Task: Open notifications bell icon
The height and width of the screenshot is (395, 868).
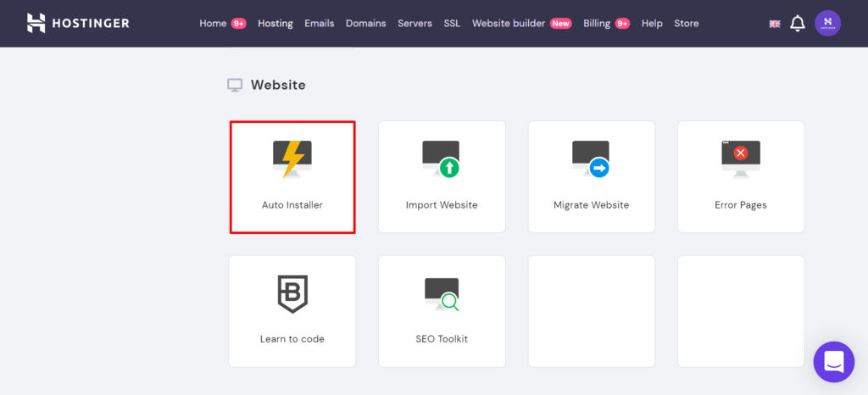Action: (x=797, y=24)
